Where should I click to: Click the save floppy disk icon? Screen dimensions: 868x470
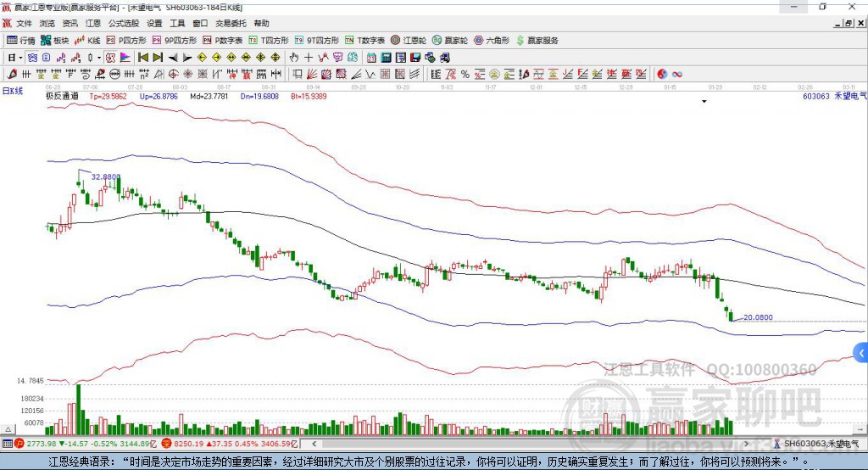(415, 58)
